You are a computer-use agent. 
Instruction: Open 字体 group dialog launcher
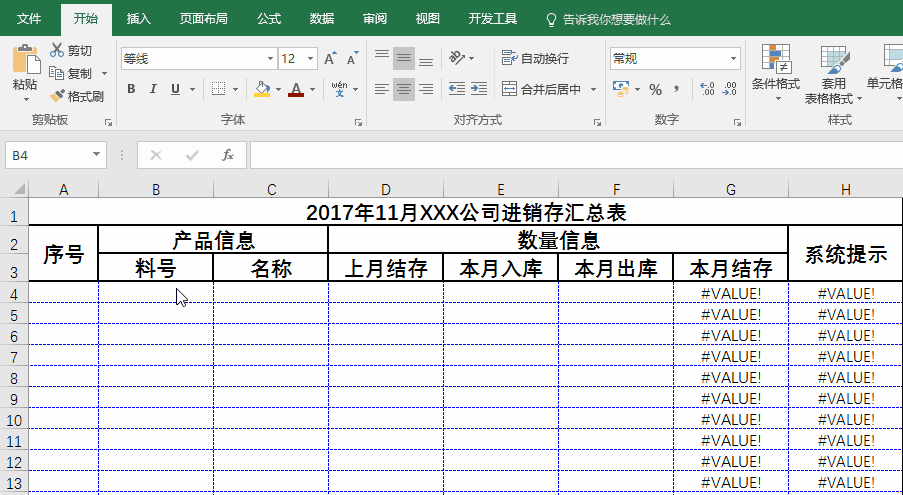pos(358,123)
